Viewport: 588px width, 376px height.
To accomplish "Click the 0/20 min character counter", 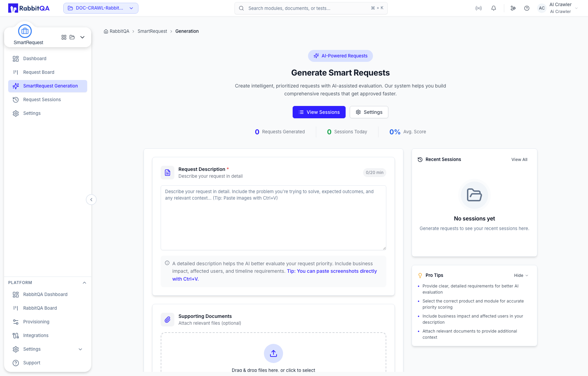I will [375, 173].
